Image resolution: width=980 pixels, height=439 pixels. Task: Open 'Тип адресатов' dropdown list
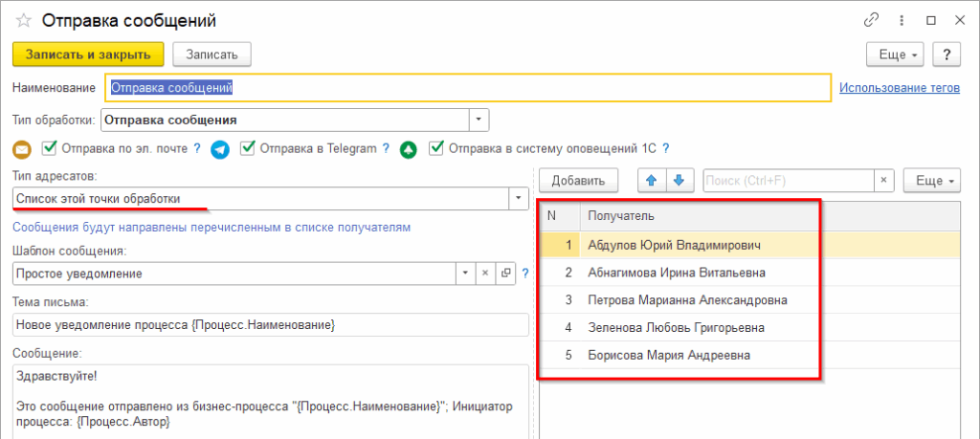point(518,198)
